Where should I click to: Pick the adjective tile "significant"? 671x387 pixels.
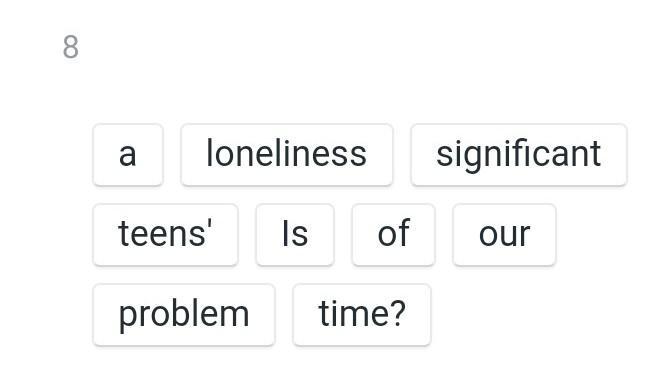519,155
